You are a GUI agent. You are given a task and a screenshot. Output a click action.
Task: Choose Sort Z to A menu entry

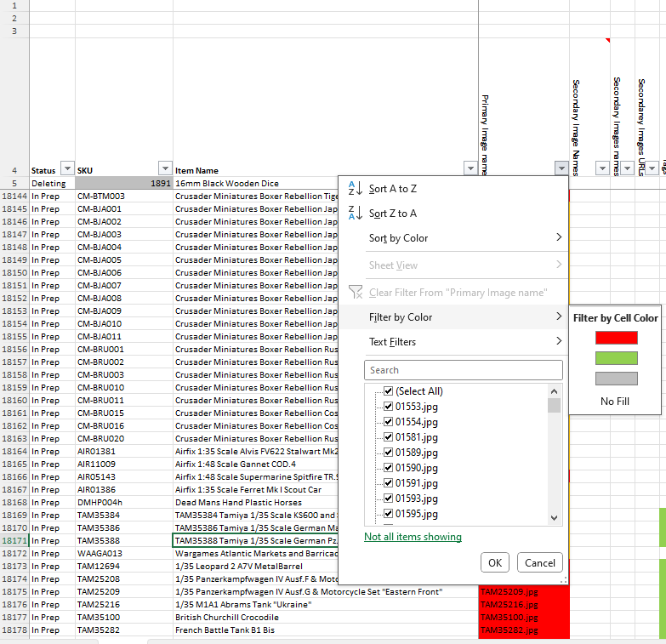coord(453,214)
